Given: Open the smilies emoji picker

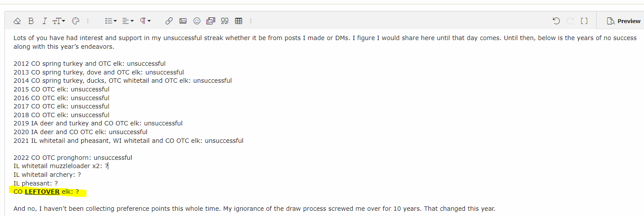Looking at the screenshot, I should 197,21.
